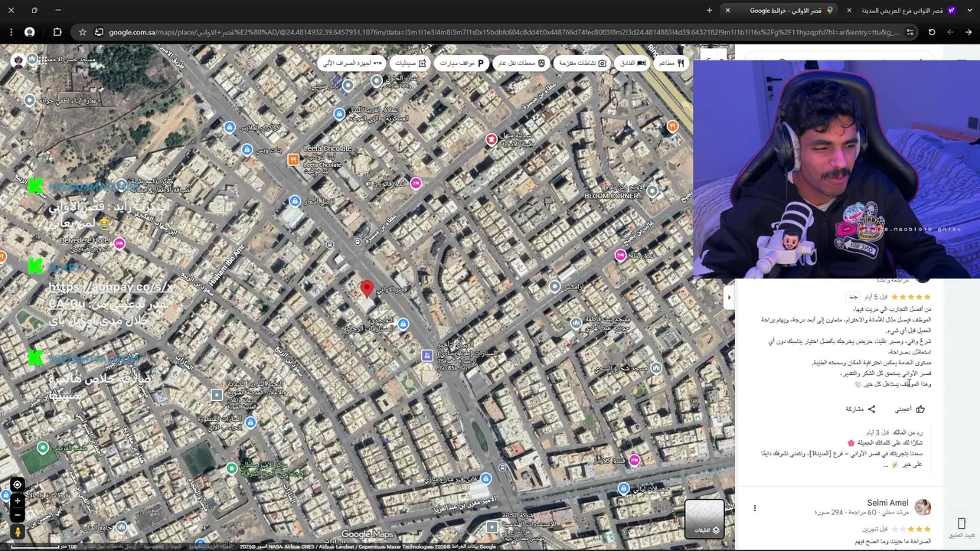Open the tune icon at address bar end

[910, 32]
